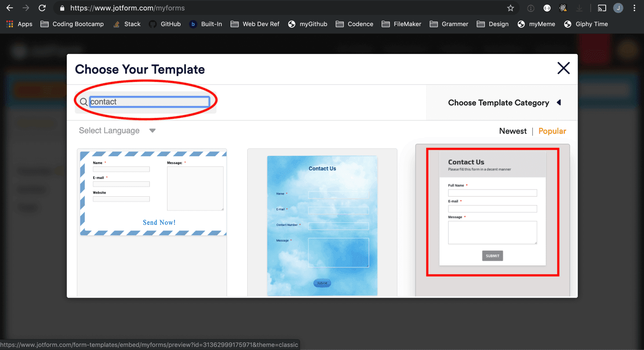644x350 pixels.
Task: Reload the page with the refresh icon
Action: (x=42, y=7)
